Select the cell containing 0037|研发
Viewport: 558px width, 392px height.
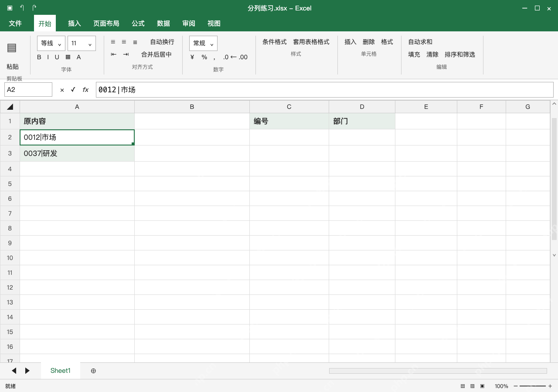(x=77, y=153)
